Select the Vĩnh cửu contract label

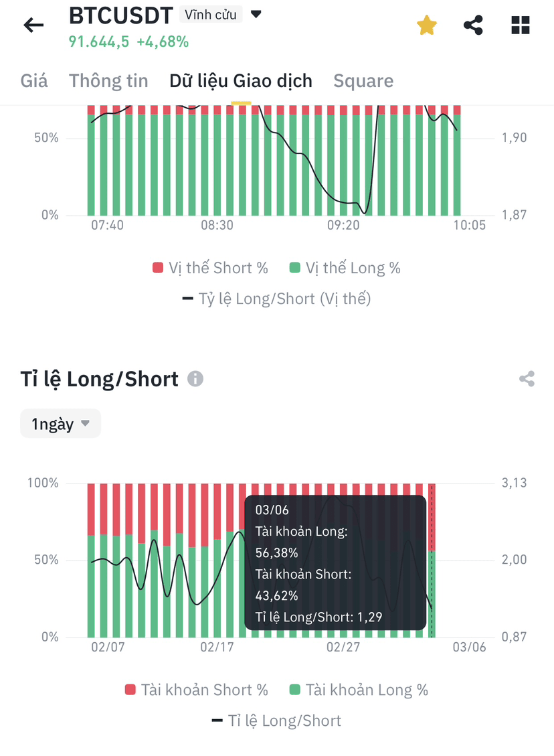point(211,15)
